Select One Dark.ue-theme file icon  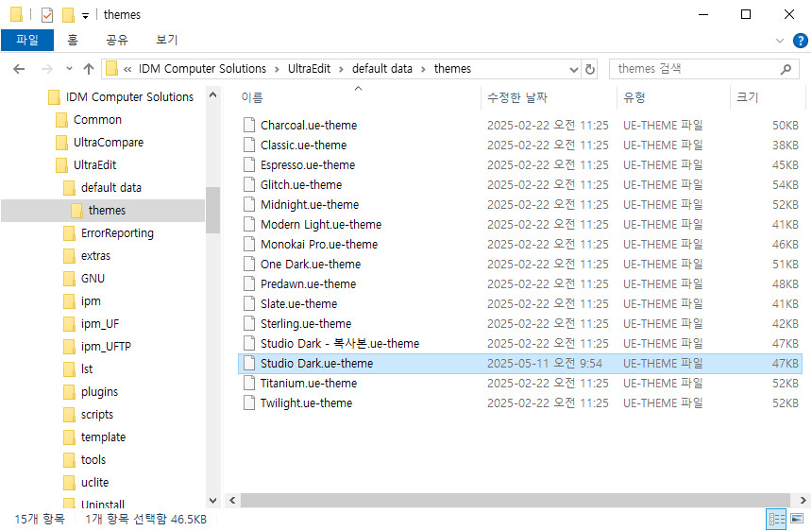click(249, 265)
